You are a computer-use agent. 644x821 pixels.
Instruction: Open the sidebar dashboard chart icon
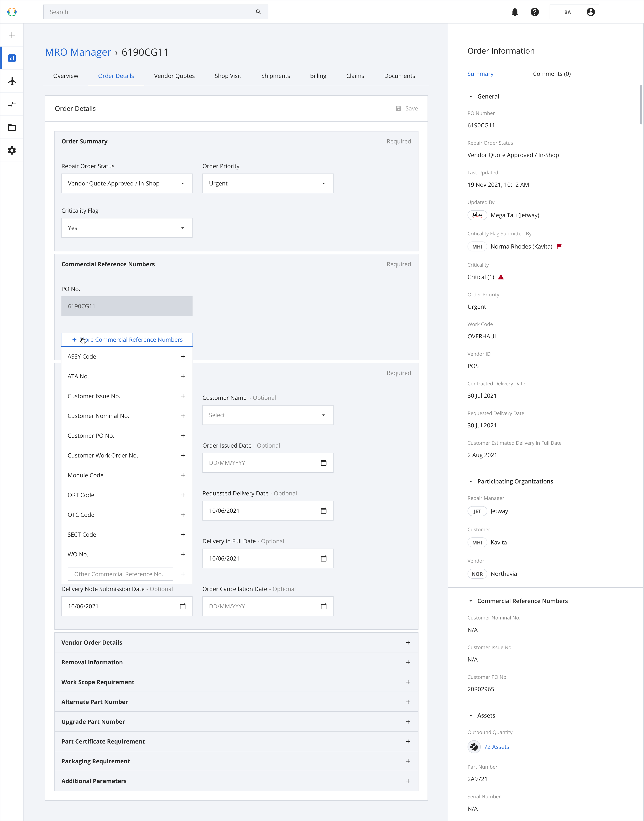point(12,58)
